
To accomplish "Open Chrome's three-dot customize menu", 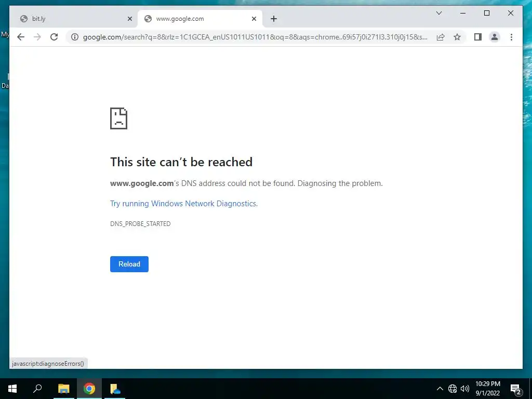I will point(511,37).
